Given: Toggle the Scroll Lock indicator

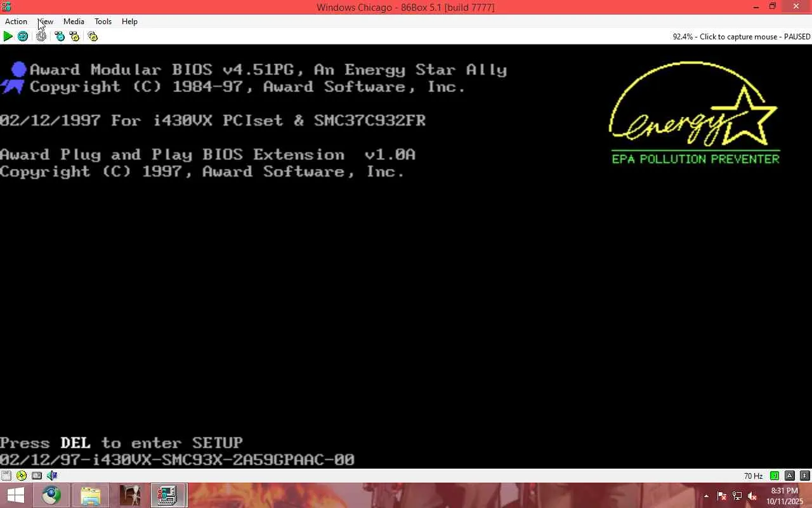Looking at the screenshot, I should pos(805,476).
